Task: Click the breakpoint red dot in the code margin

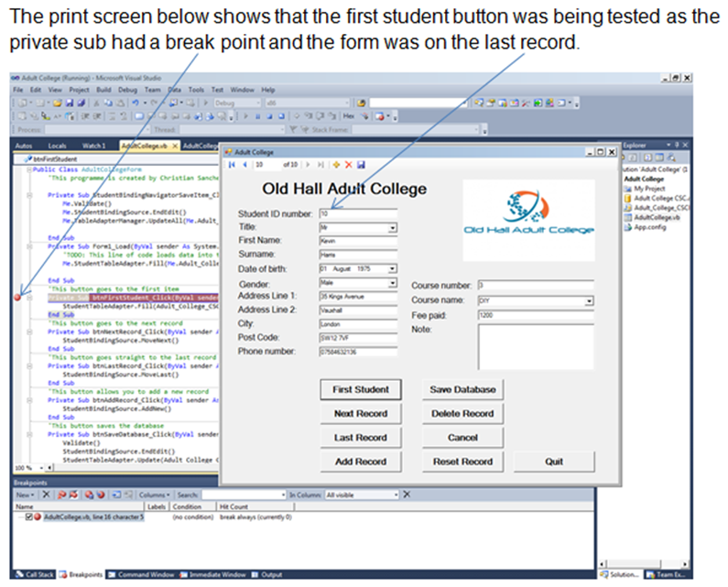Action: [x=17, y=298]
